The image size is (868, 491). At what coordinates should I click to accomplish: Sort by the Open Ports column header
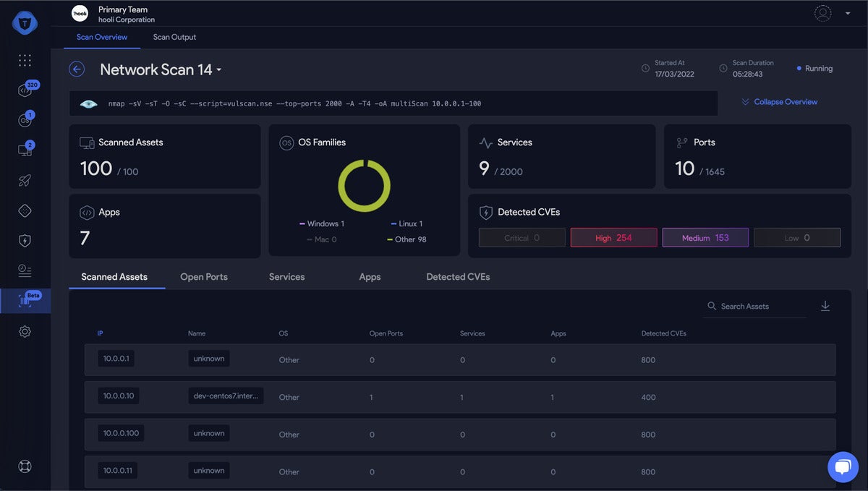386,333
